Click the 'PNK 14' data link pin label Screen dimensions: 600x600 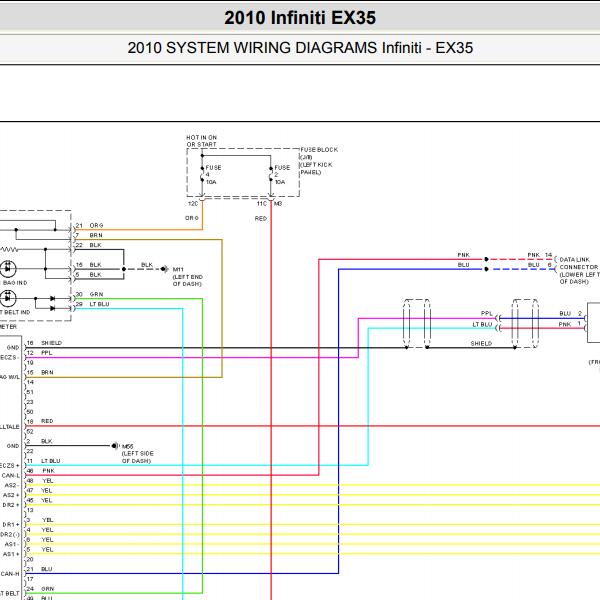point(540,255)
